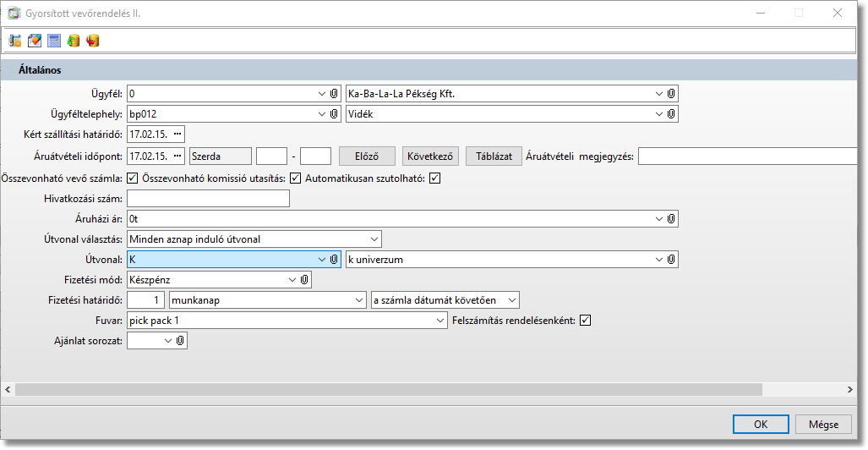Click paperclip beside k univerzum field
The image size is (868, 450).
pyautogui.click(x=671, y=260)
